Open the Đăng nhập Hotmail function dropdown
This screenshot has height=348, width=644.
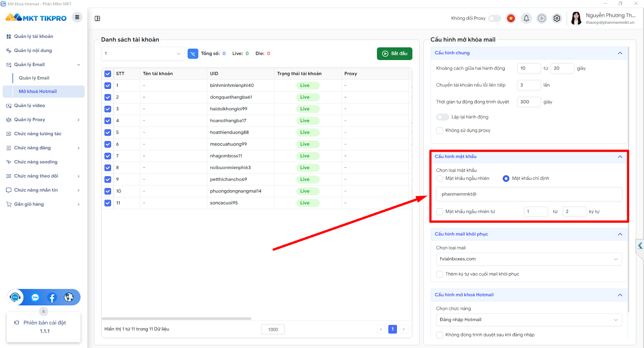pos(529,320)
